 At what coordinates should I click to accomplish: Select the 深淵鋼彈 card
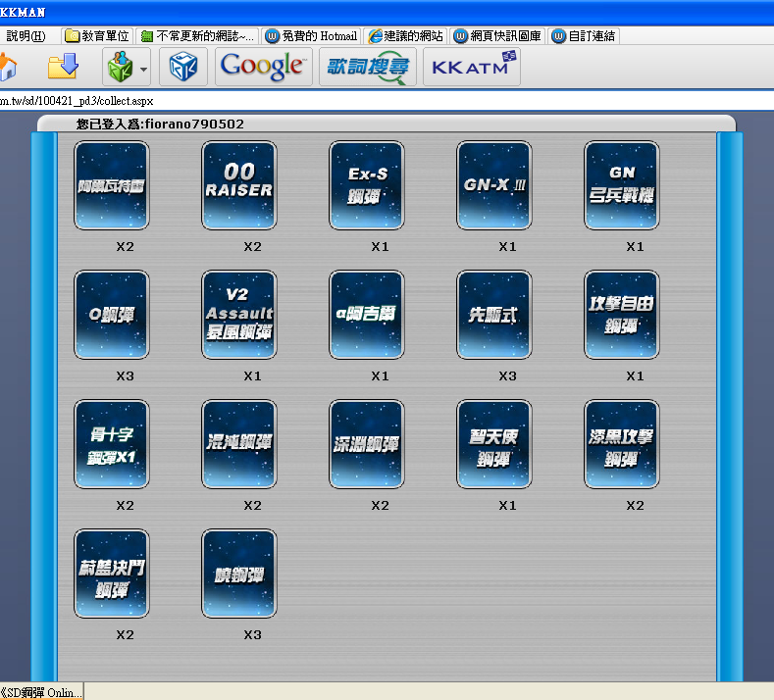[x=367, y=445]
